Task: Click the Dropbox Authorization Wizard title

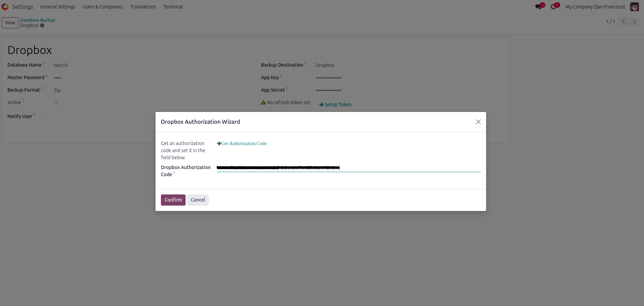Action: tap(200, 122)
